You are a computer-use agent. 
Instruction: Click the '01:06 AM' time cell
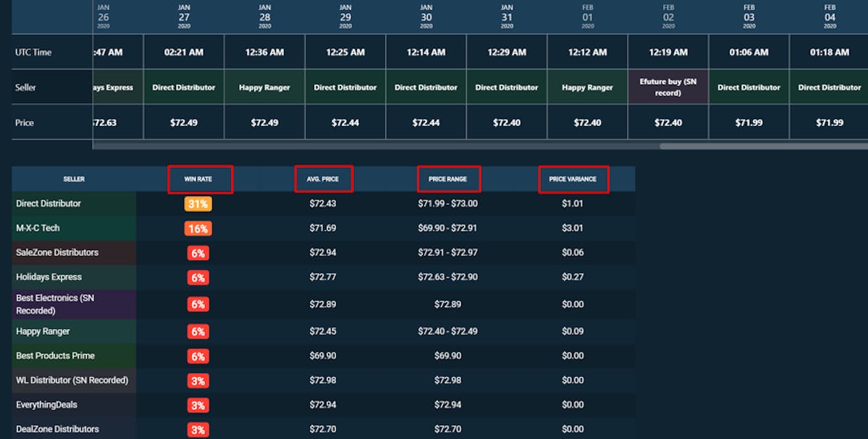coord(749,53)
